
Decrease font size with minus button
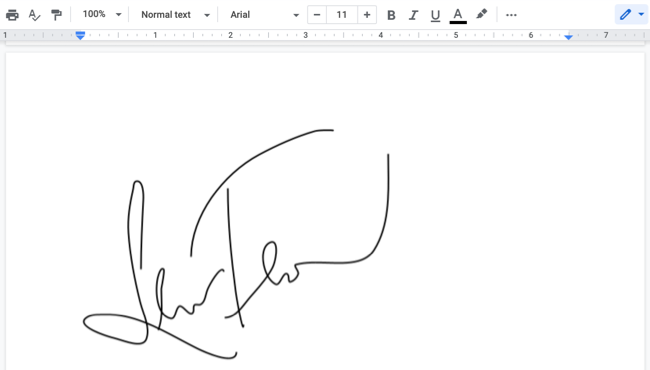pos(317,15)
